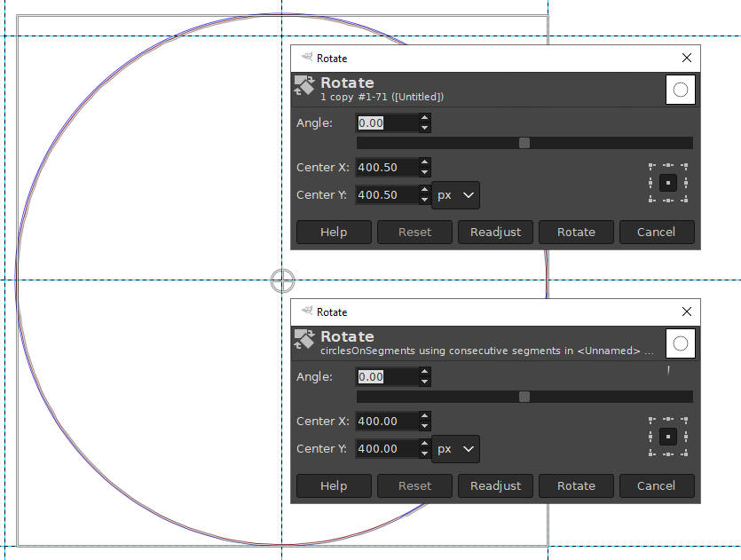Click angle slider handle in upper dialog
741x560 pixels.
point(524,143)
